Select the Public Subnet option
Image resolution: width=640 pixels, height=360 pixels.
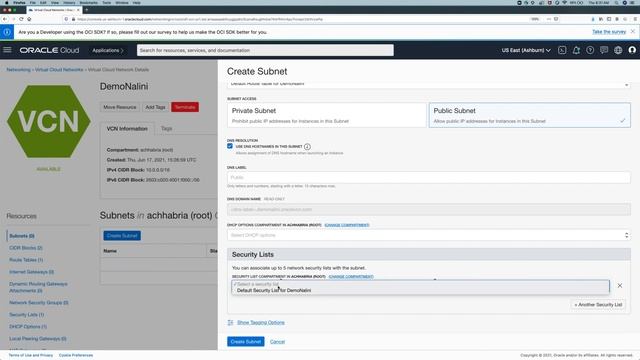(x=529, y=115)
